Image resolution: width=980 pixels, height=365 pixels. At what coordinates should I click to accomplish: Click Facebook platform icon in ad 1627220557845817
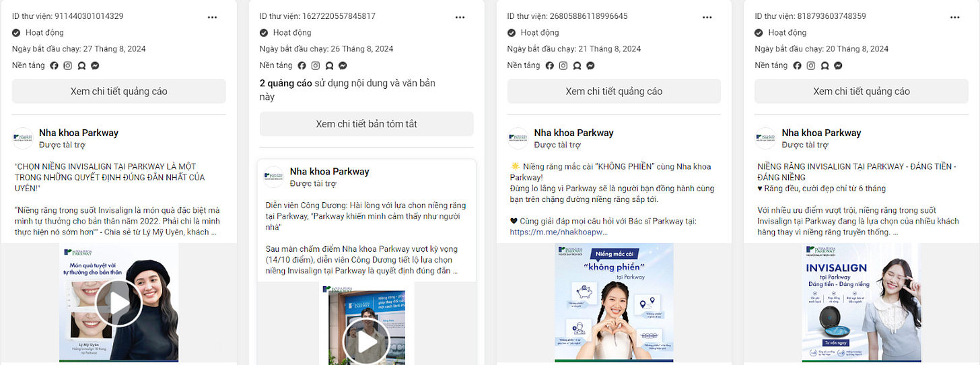pyautogui.click(x=302, y=66)
